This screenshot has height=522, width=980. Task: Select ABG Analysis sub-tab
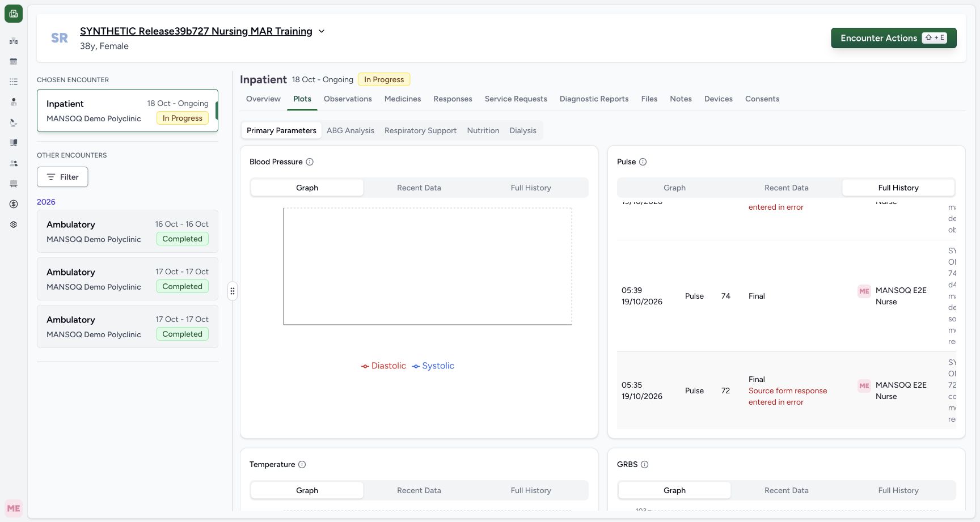pos(350,130)
